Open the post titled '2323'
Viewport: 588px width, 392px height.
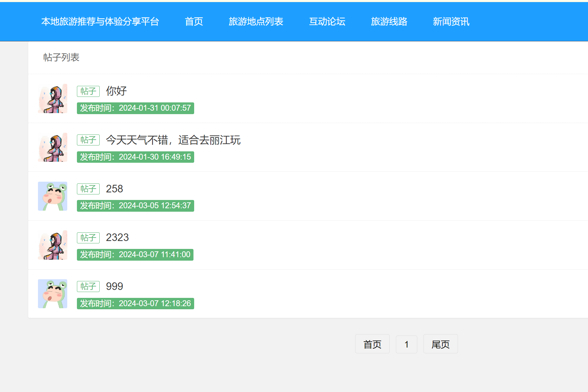pos(117,238)
